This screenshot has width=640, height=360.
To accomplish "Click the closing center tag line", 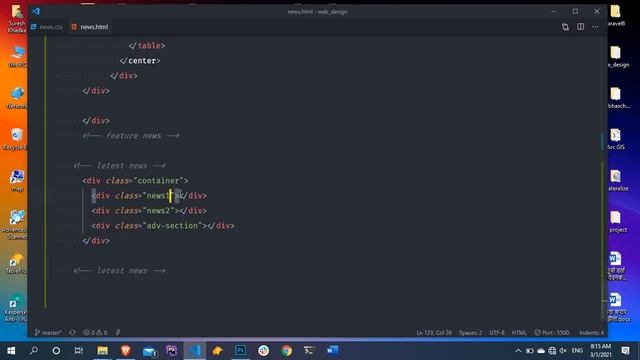I will coord(140,61).
